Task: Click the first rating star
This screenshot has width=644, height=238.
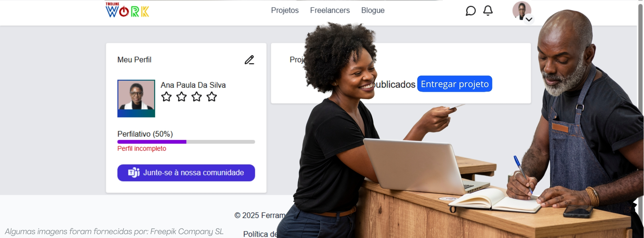Action: click(x=166, y=97)
